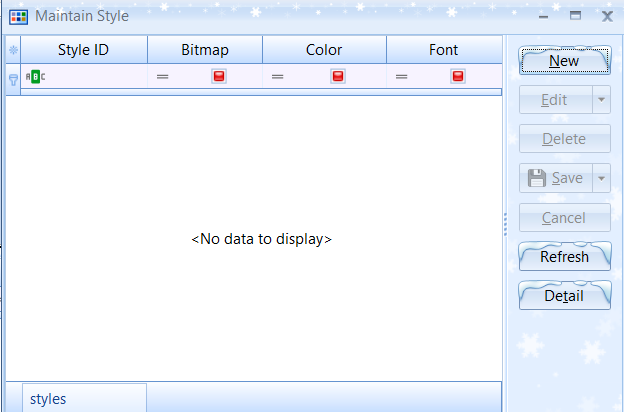Click the Maintain Style window title icon
Screen dimensions: 624x412
(18, 16)
